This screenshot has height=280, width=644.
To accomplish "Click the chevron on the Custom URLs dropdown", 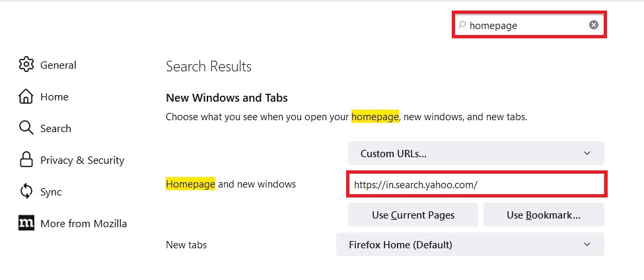I will tap(587, 153).
